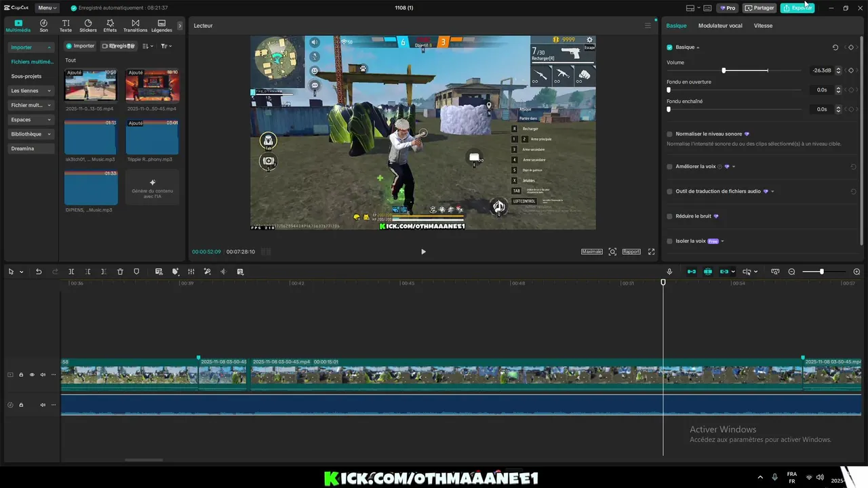Click the record voiceover microphone icon
The image size is (868, 488).
[x=669, y=272]
